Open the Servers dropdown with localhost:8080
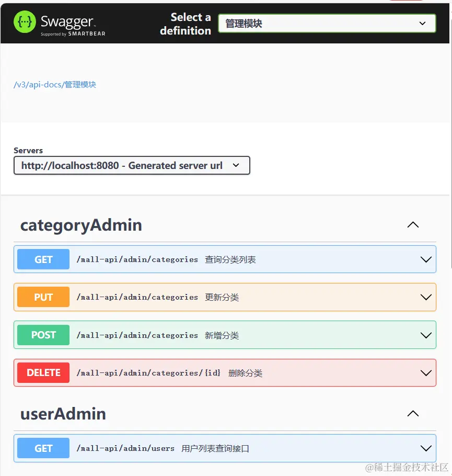Image resolution: width=452 pixels, height=476 pixels. coord(132,165)
